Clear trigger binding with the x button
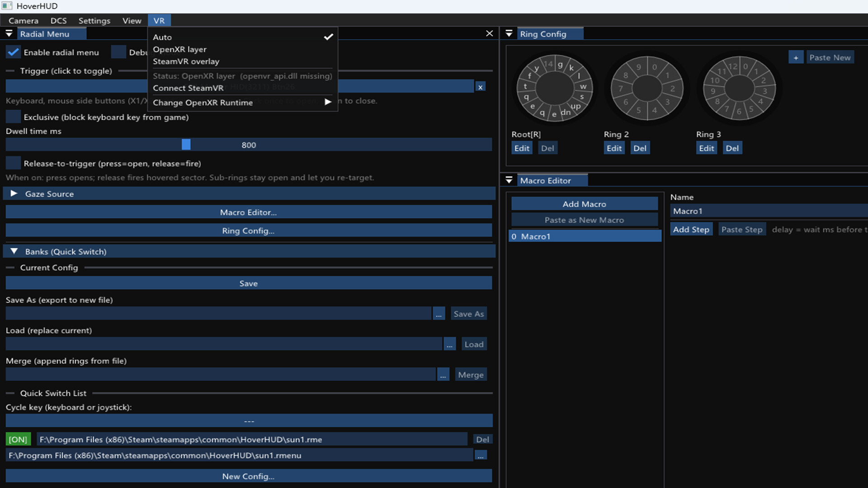Viewport: 868px width, 488px height. click(480, 87)
